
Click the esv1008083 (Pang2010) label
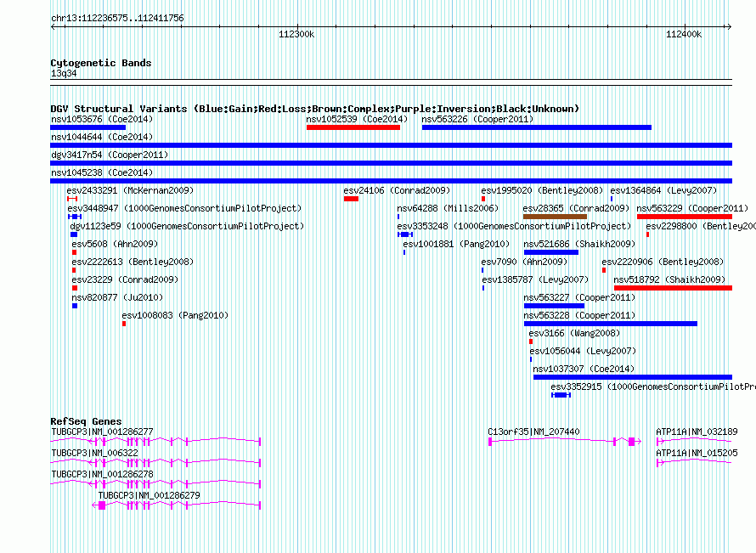tap(175, 315)
